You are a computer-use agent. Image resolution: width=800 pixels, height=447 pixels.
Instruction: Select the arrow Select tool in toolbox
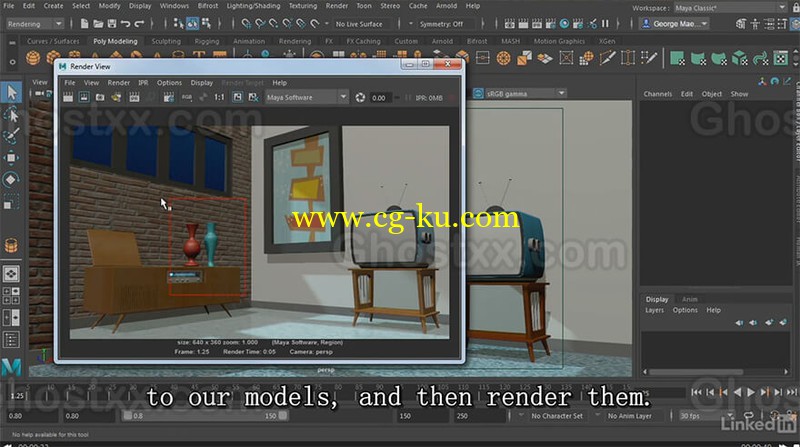point(11,92)
